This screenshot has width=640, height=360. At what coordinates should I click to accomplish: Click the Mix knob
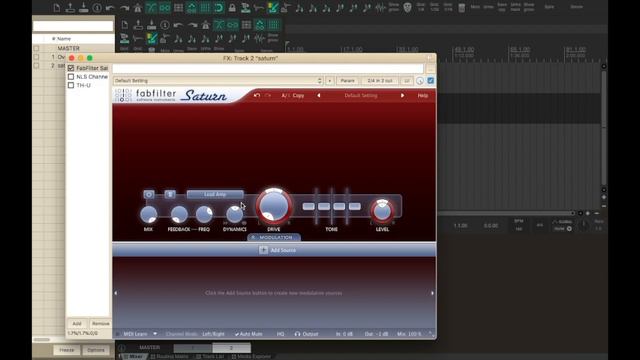[x=149, y=214]
